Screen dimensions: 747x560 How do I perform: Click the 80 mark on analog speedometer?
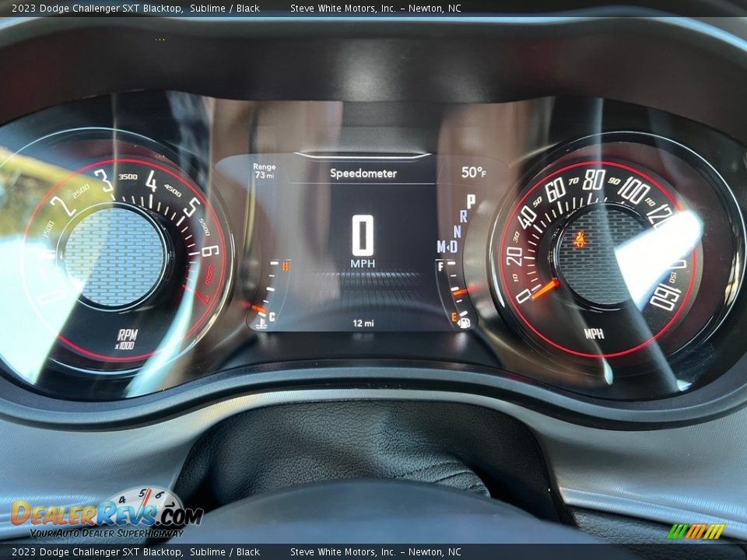click(x=594, y=180)
